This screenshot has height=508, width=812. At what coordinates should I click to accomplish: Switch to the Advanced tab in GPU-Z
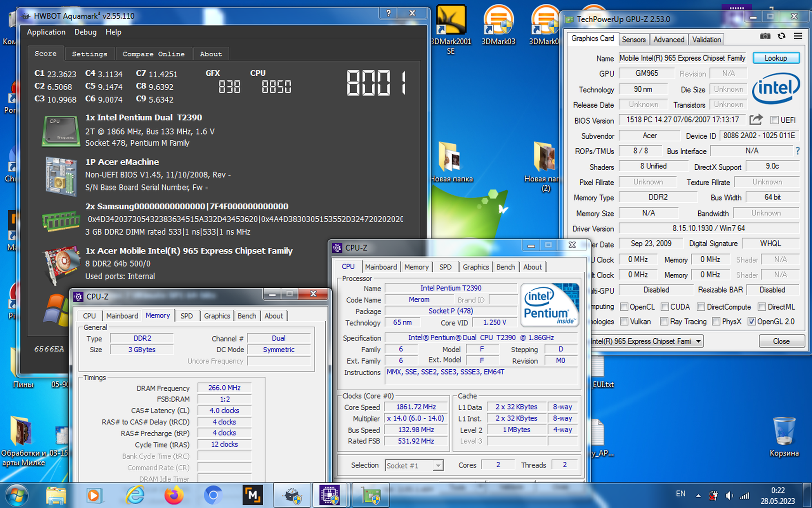669,40
